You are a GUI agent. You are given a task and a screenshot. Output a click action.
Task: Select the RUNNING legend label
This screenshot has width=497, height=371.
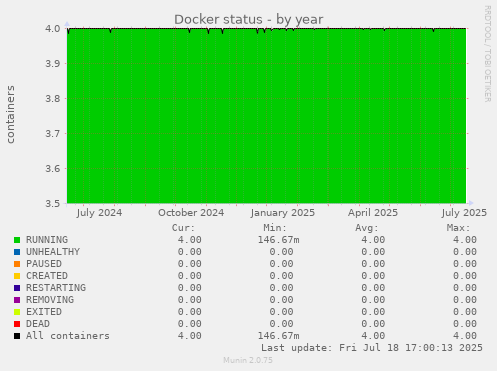pyautogui.click(x=47, y=240)
